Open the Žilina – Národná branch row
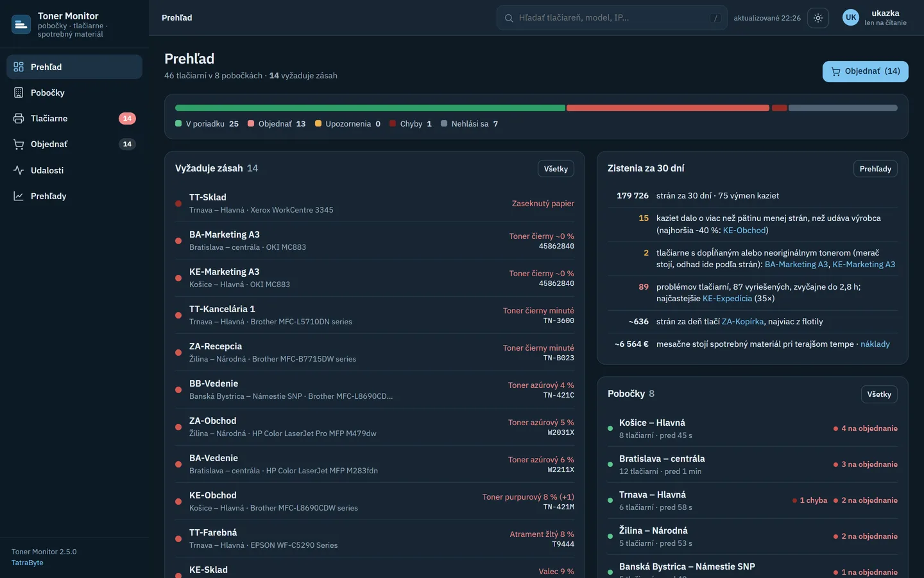This screenshot has width=924, height=578. point(753,536)
